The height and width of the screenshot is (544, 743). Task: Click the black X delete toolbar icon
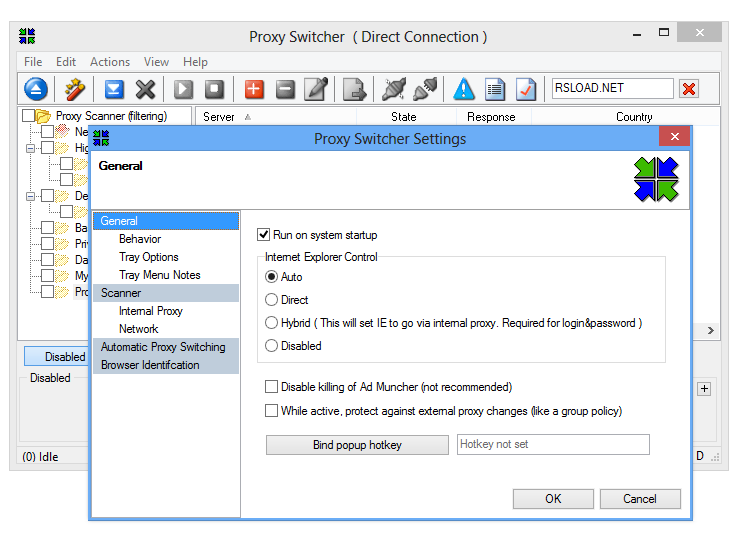[145, 89]
